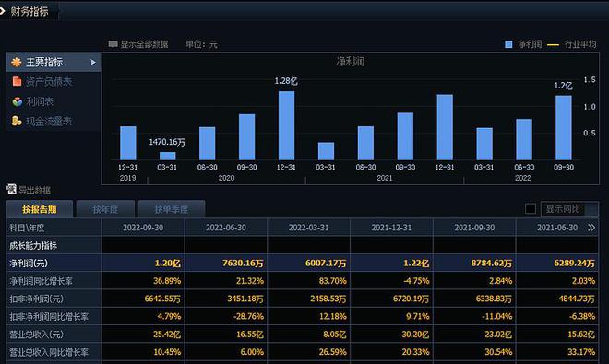
Task: Click the 导出数据 export icon
Action: [x=11, y=190]
